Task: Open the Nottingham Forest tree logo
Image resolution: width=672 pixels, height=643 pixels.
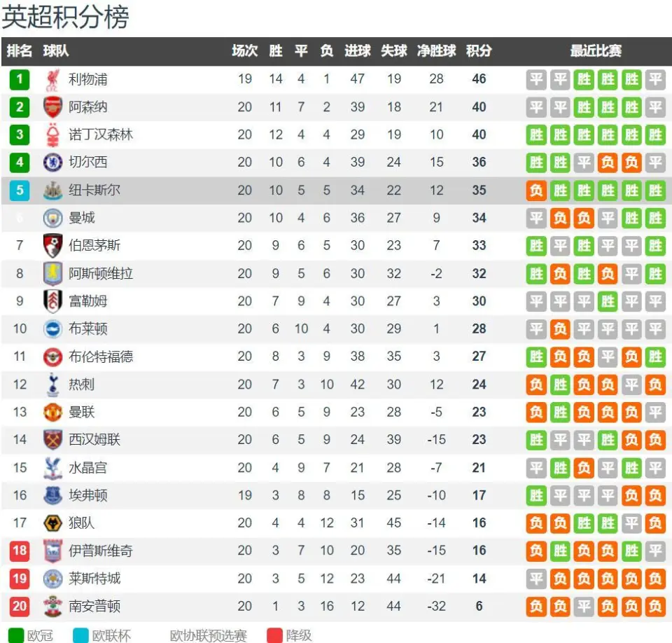Action: [52, 134]
